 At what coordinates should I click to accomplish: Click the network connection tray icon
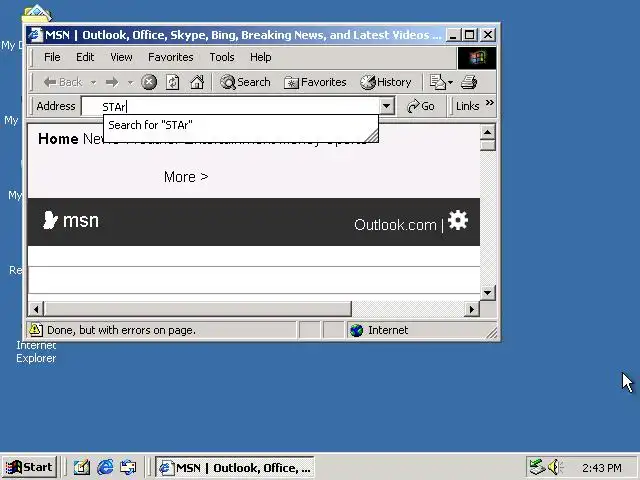pyautogui.click(x=537, y=467)
